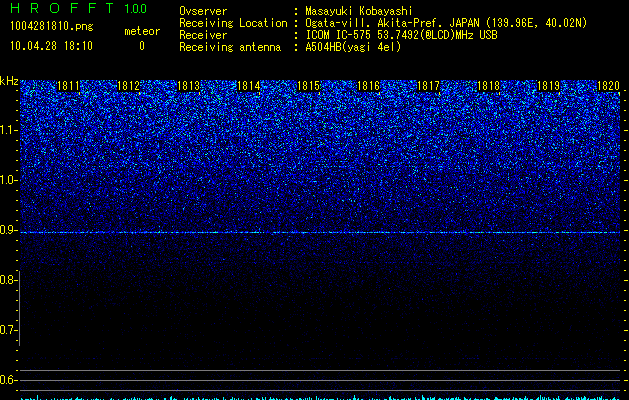This screenshot has height=400, width=629.
Task: Select version number 1.00
Action: (x=136, y=9)
